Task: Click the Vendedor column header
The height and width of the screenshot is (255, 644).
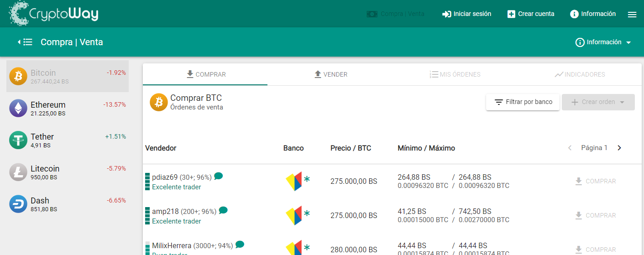Action: [x=161, y=148]
